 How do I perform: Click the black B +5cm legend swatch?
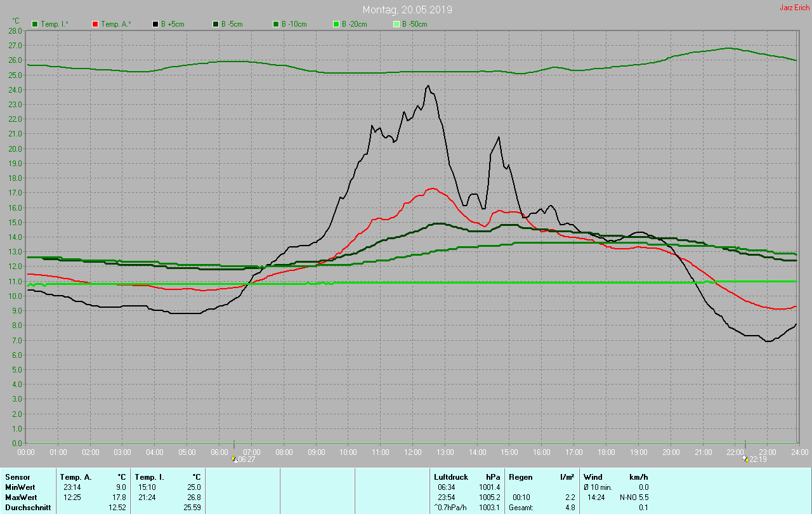coord(155,24)
